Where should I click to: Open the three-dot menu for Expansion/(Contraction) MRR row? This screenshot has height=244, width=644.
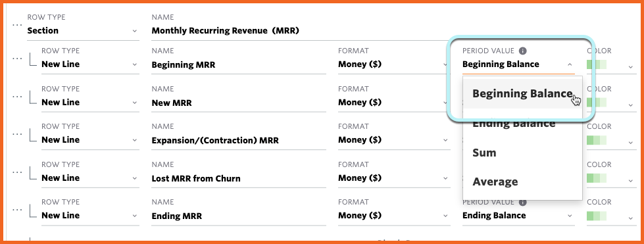[x=17, y=134]
